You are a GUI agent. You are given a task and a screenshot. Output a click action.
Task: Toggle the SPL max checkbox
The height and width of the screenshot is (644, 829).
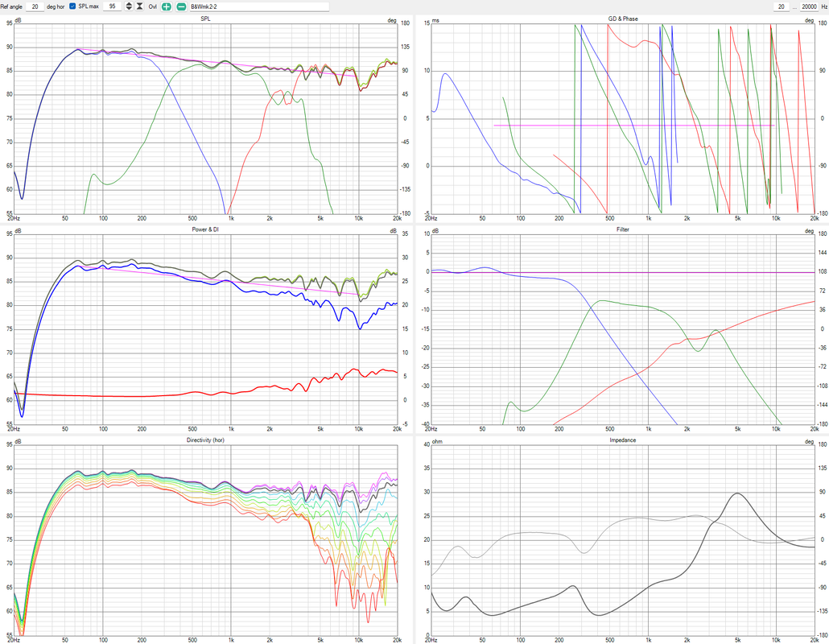[72, 6]
